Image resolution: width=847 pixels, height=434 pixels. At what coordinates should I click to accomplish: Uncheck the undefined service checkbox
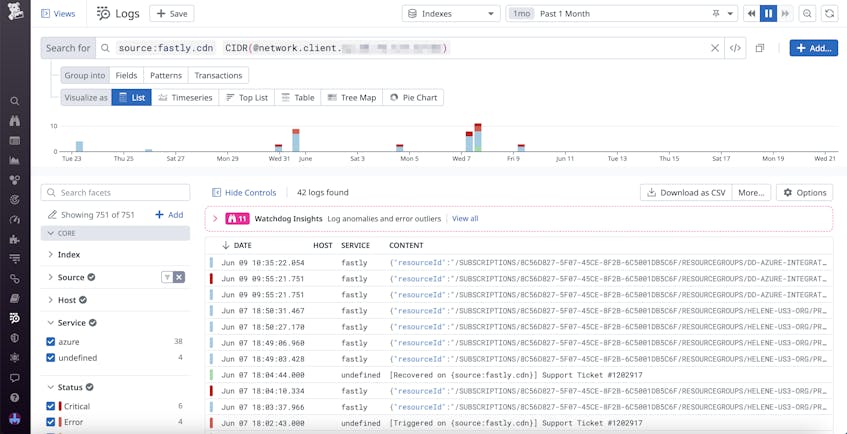(51, 358)
